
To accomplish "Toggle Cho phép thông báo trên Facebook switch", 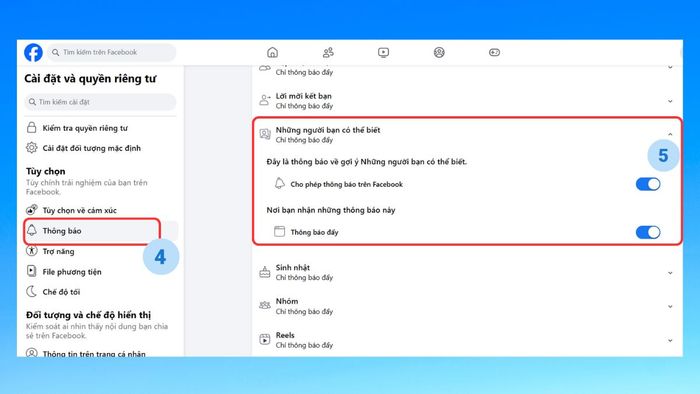I will click(648, 184).
